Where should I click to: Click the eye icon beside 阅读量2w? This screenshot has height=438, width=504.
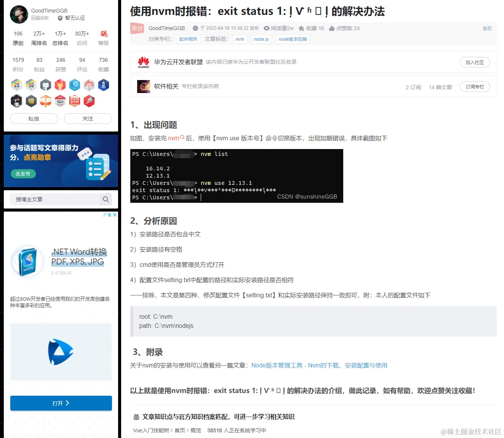pyautogui.click(x=267, y=28)
